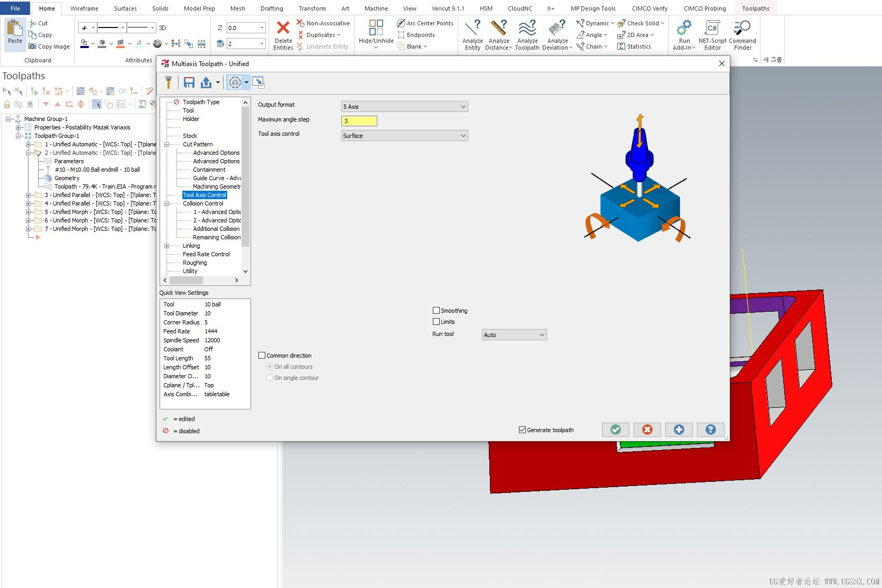Expand the Tool axis control dropdown
The width and height of the screenshot is (882, 588).
(x=404, y=136)
